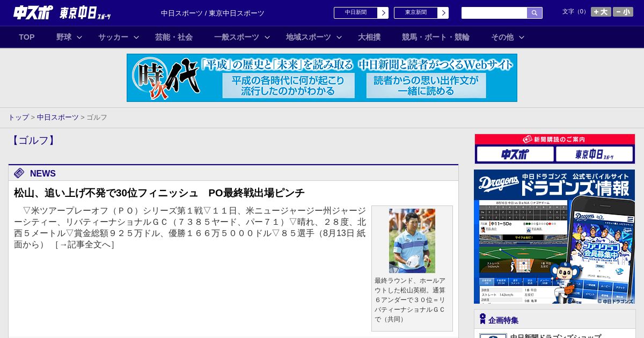
Task: Decrease text size with −小 button
Action: (x=623, y=12)
